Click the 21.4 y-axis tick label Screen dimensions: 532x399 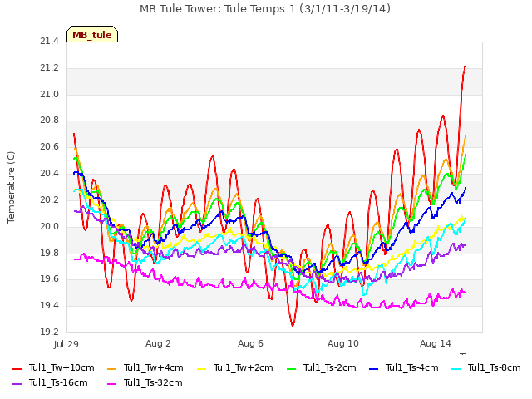(x=49, y=42)
